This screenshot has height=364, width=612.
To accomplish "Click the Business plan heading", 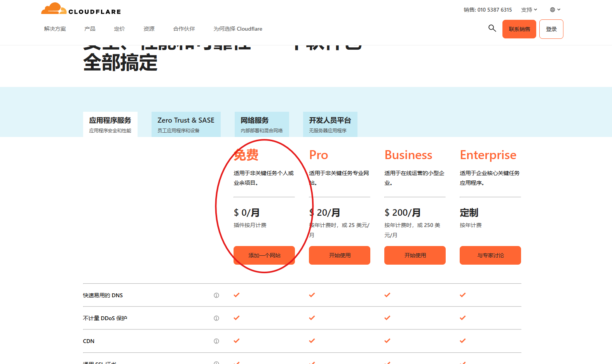I will 408,155.
